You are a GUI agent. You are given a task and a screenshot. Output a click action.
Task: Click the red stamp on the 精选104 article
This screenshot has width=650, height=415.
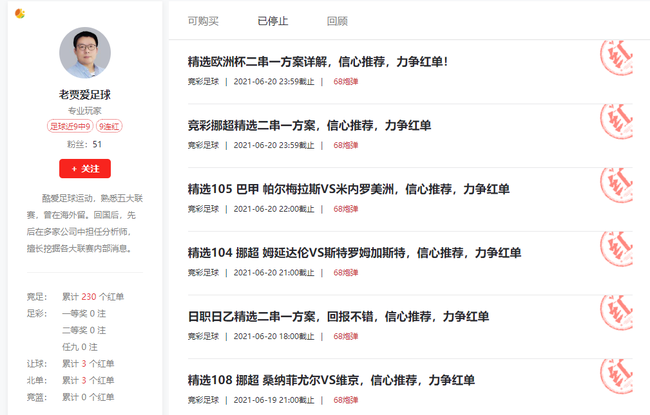[616, 249]
